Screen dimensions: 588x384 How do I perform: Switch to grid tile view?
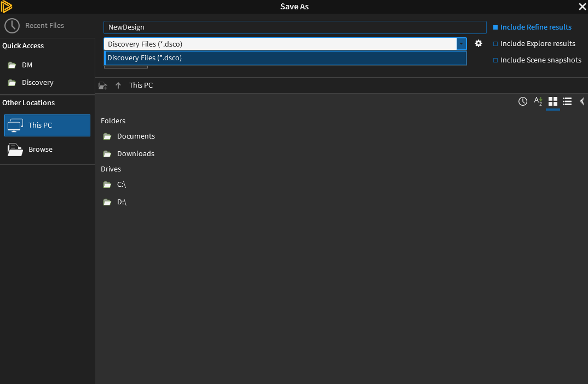coord(553,101)
